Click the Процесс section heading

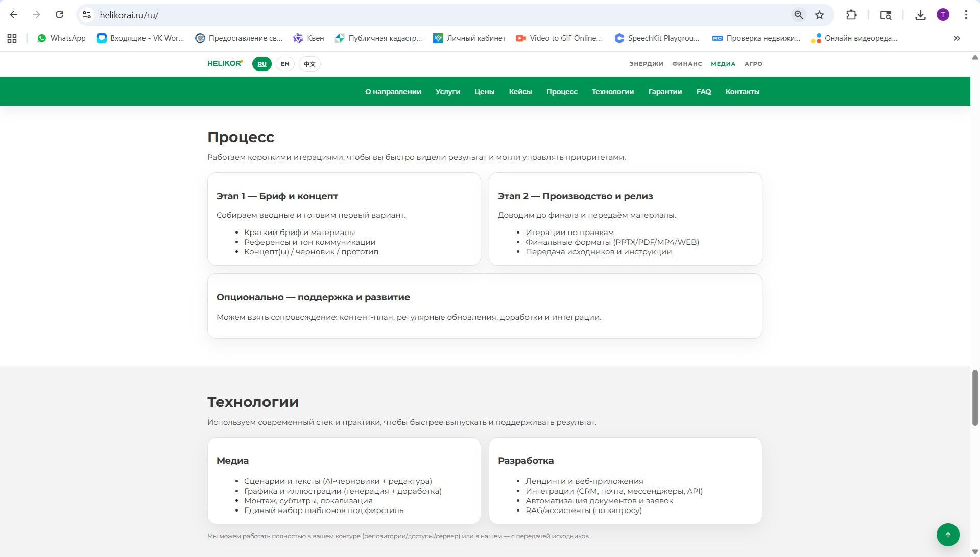tap(241, 137)
